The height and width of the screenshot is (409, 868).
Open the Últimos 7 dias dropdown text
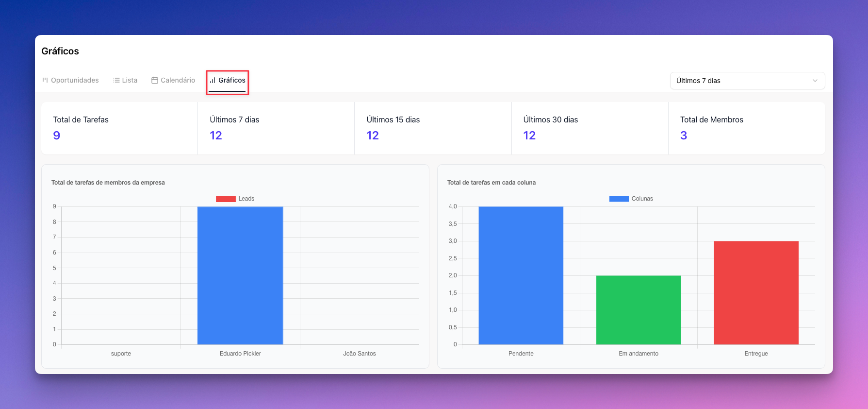coord(698,81)
